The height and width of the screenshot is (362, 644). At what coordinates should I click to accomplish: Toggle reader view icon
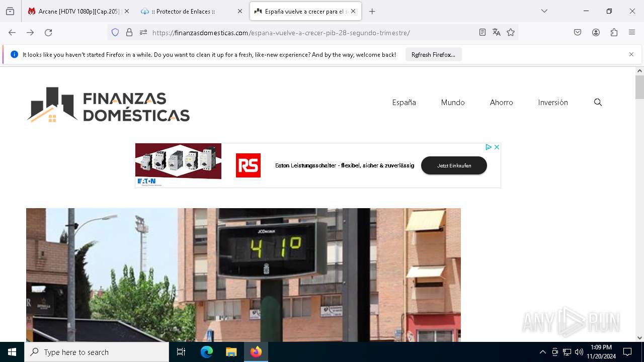coord(482,32)
